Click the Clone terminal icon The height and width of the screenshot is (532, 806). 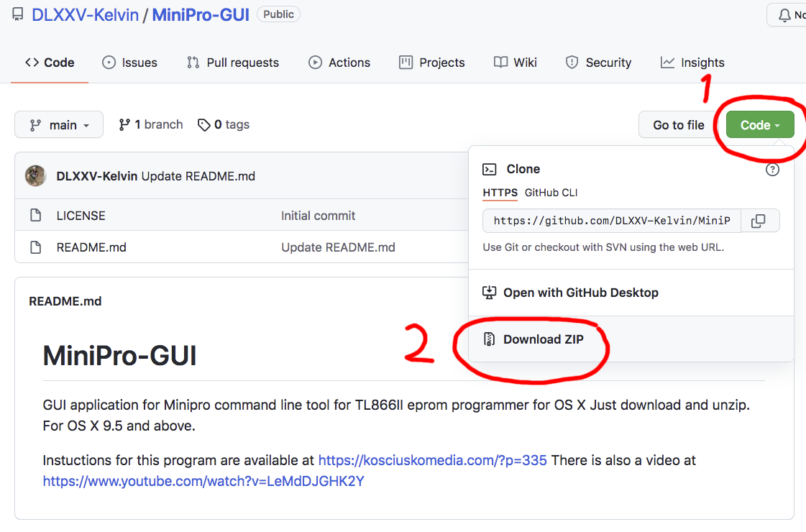pyautogui.click(x=490, y=169)
